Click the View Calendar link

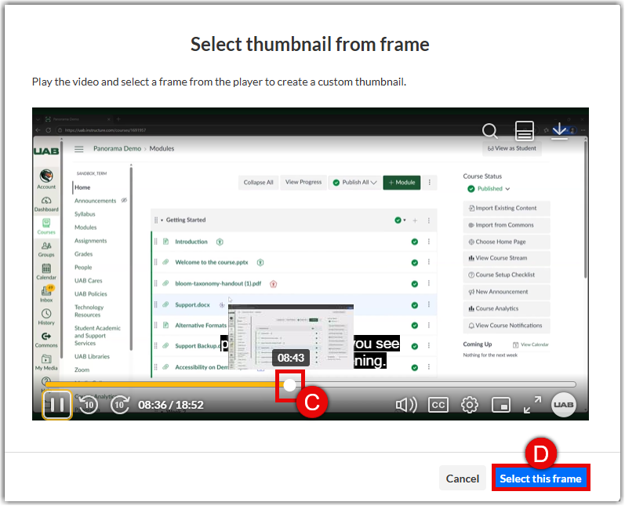coord(531,345)
